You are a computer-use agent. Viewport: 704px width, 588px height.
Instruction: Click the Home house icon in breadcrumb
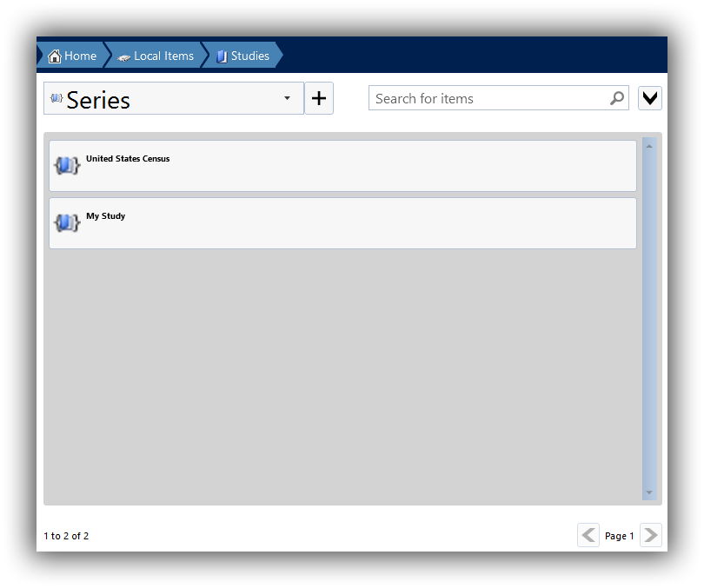pos(55,56)
